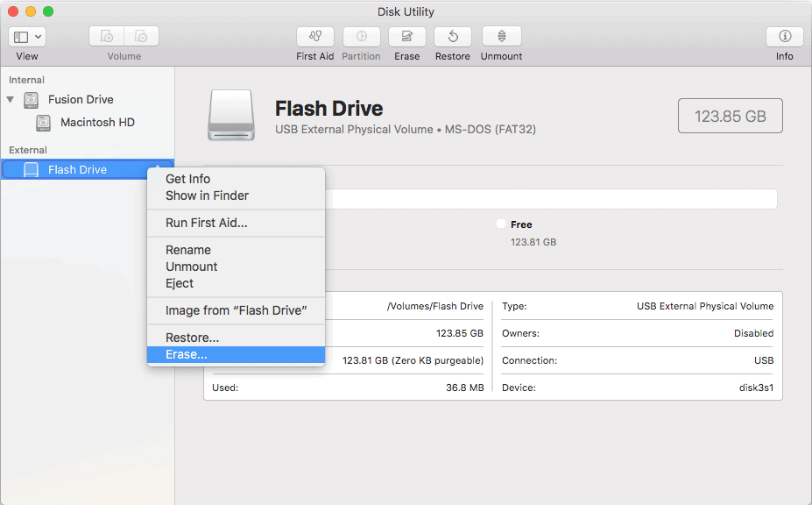
Task: Select Fusion Drive in the sidebar
Action: pyautogui.click(x=81, y=100)
